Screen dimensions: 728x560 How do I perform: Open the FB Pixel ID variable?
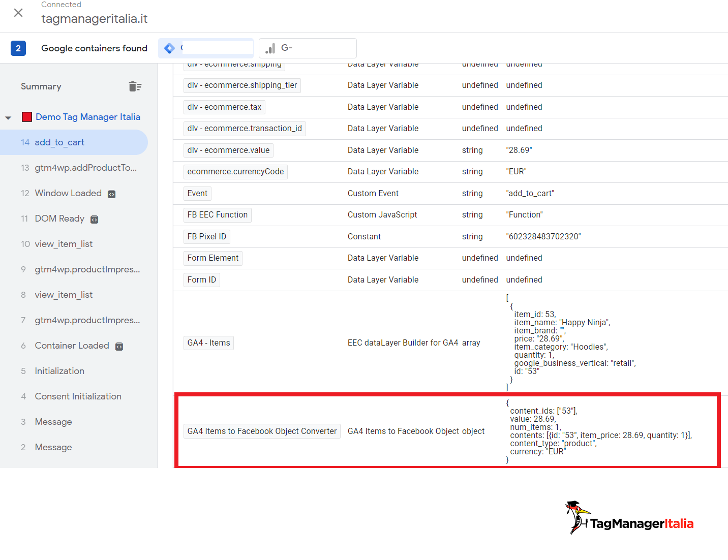click(x=206, y=237)
